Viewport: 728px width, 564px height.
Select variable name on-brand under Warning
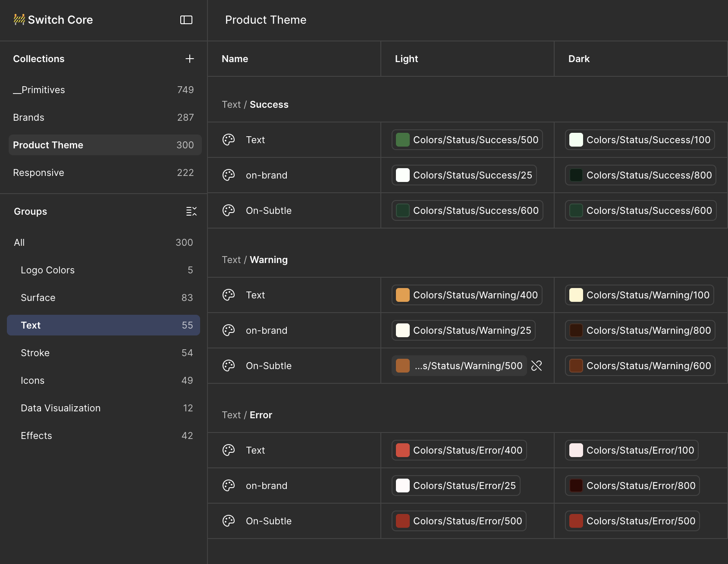[x=267, y=330]
